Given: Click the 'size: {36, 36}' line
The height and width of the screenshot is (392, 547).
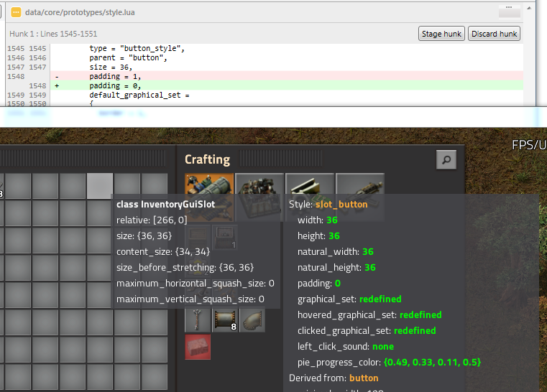Looking at the screenshot, I should point(144,236).
